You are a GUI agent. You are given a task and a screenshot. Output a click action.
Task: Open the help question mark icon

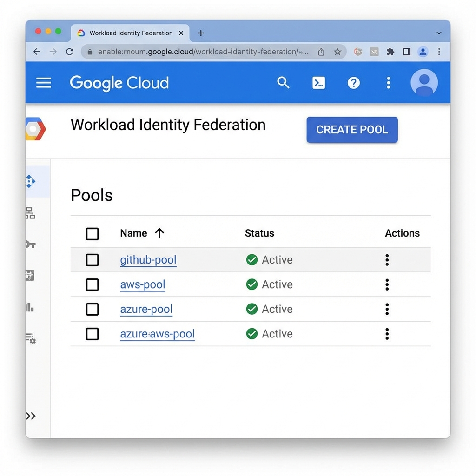coord(354,83)
